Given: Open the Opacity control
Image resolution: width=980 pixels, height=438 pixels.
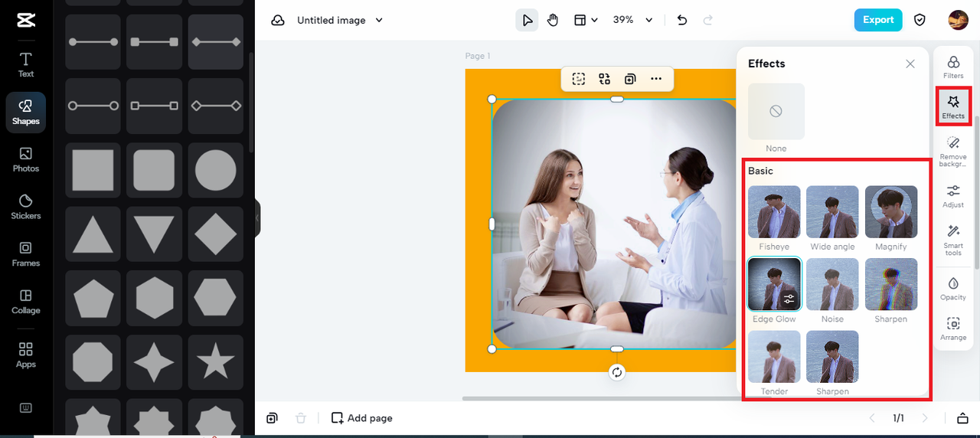Looking at the screenshot, I should click(x=953, y=289).
